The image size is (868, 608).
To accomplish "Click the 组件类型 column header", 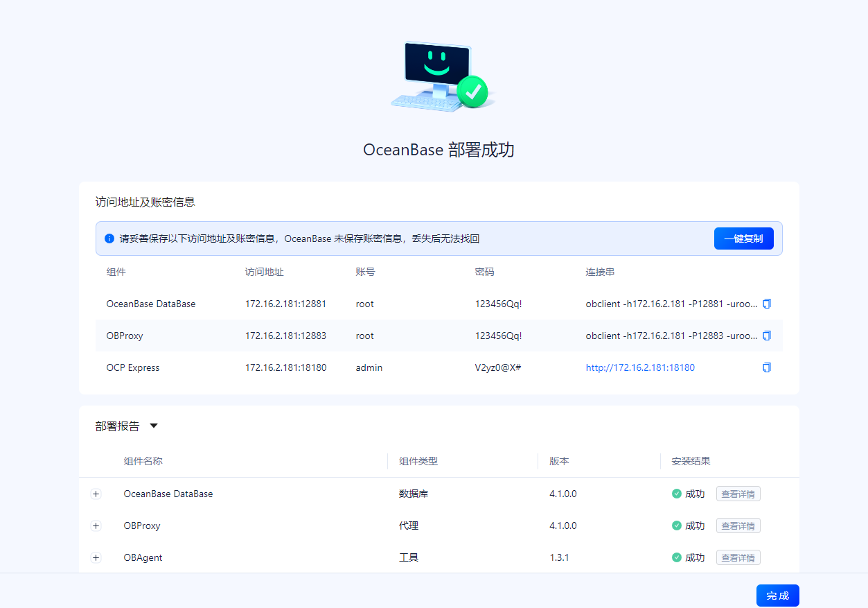I will tap(418, 461).
